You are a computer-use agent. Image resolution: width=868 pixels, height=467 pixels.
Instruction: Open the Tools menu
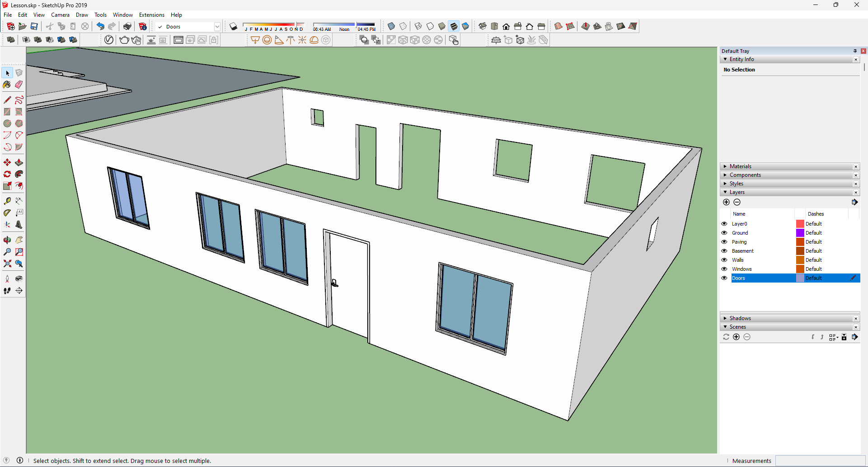point(100,15)
